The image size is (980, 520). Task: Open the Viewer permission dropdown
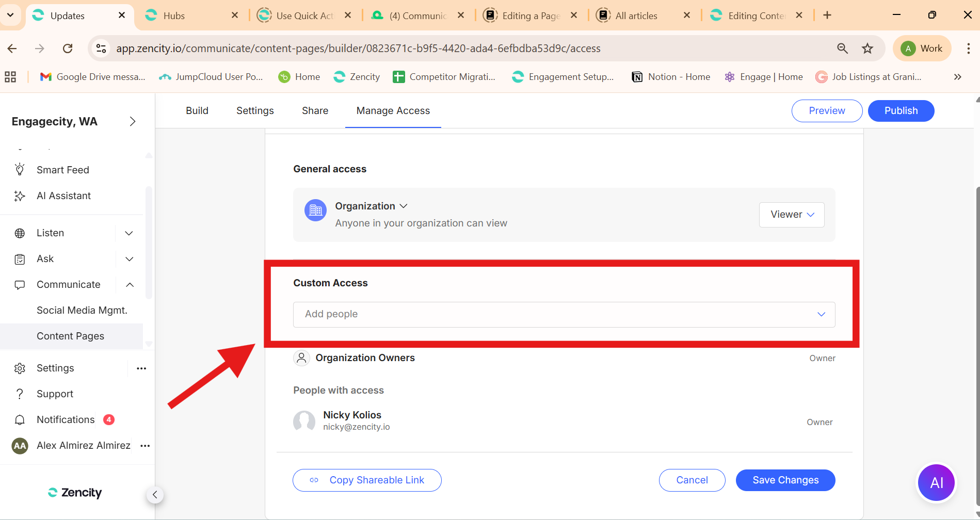[791, 215]
